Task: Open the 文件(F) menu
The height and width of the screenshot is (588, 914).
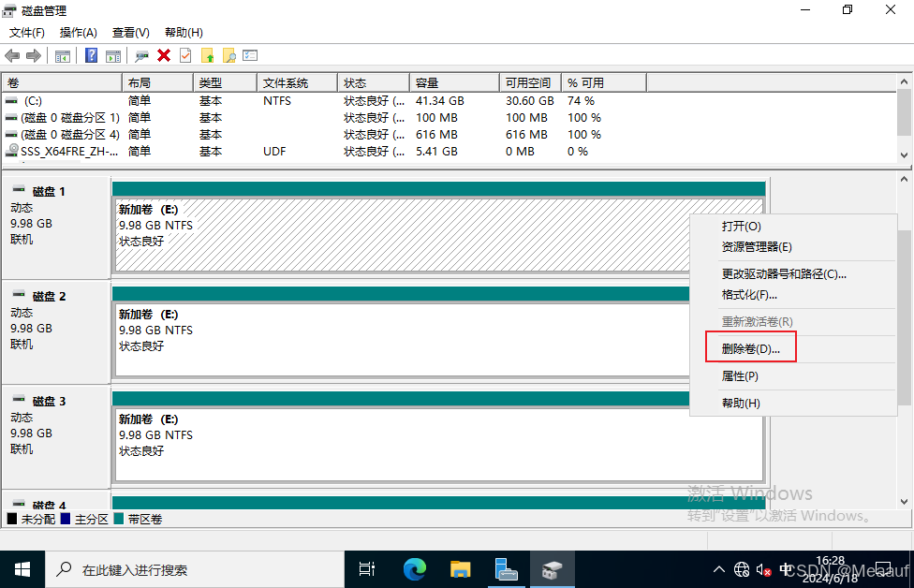Action: pyautogui.click(x=27, y=33)
